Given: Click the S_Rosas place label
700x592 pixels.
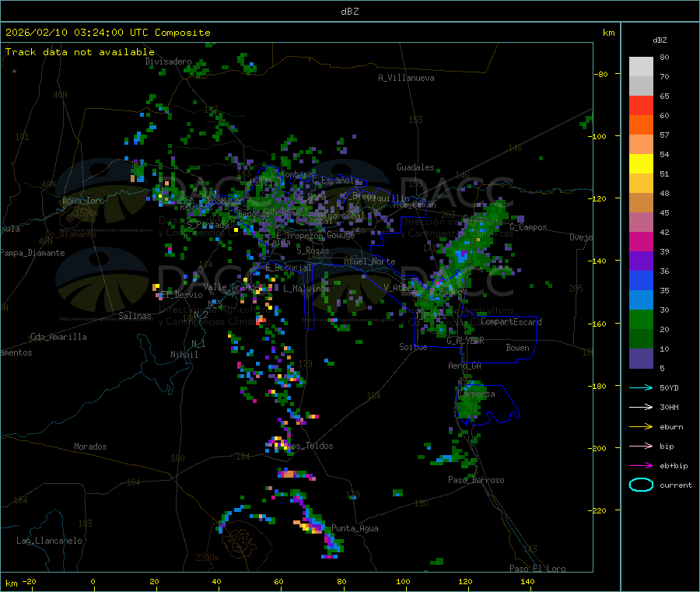Looking at the screenshot, I should [x=313, y=250].
